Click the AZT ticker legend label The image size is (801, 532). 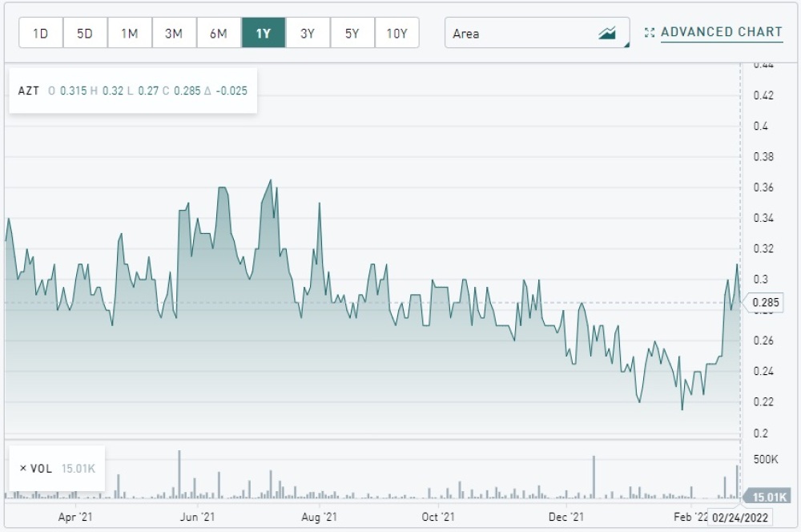pos(28,91)
